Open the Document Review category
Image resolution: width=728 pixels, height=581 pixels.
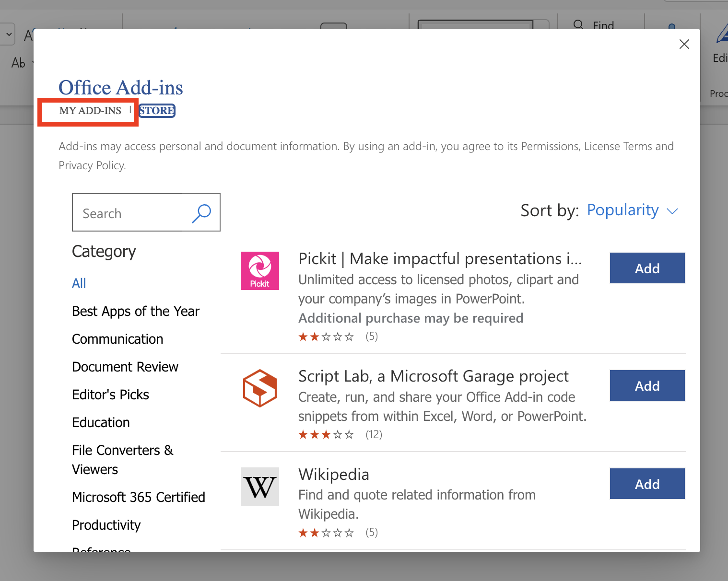coord(125,367)
